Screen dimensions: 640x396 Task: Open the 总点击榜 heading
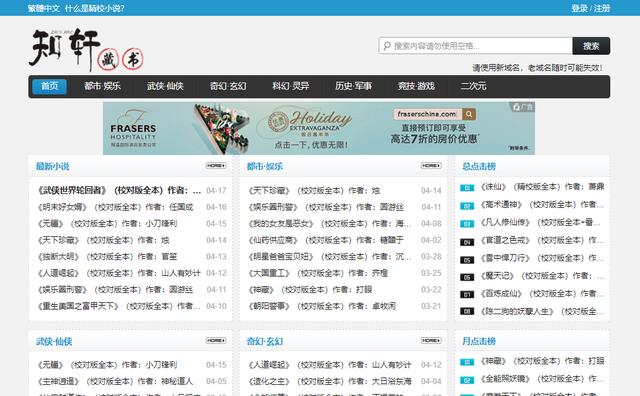coord(479,166)
